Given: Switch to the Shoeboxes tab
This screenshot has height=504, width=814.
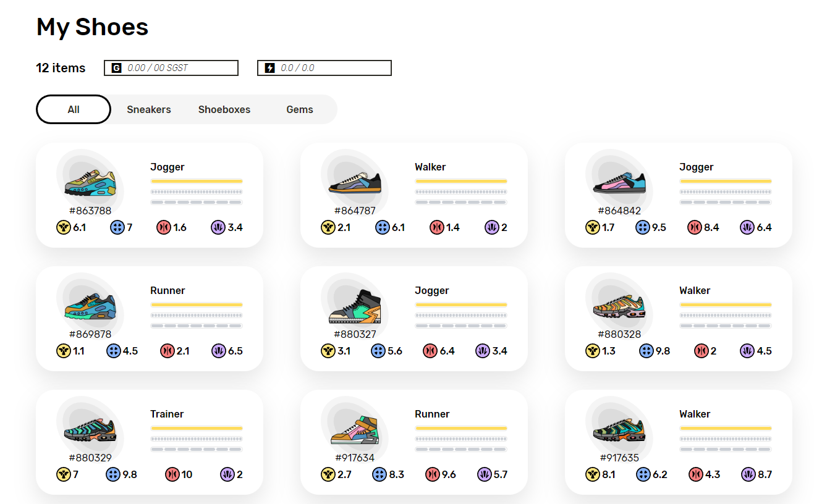Looking at the screenshot, I should pos(224,109).
